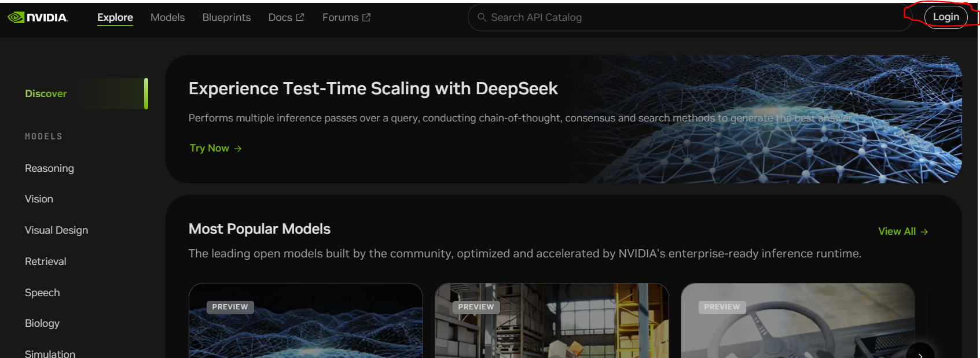
Task: Select Reasoning in the sidebar
Action: tap(50, 168)
